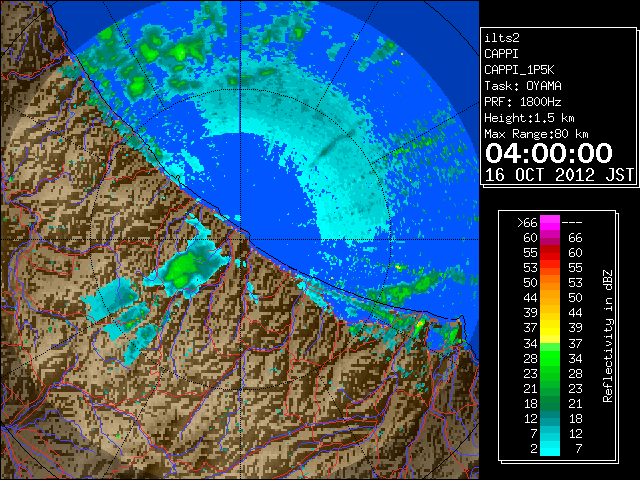Image resolution: width=640 pixels, height=480 pixels.
Task: Select the 'CAPPI_1P5K' product text
Action: 519,70
